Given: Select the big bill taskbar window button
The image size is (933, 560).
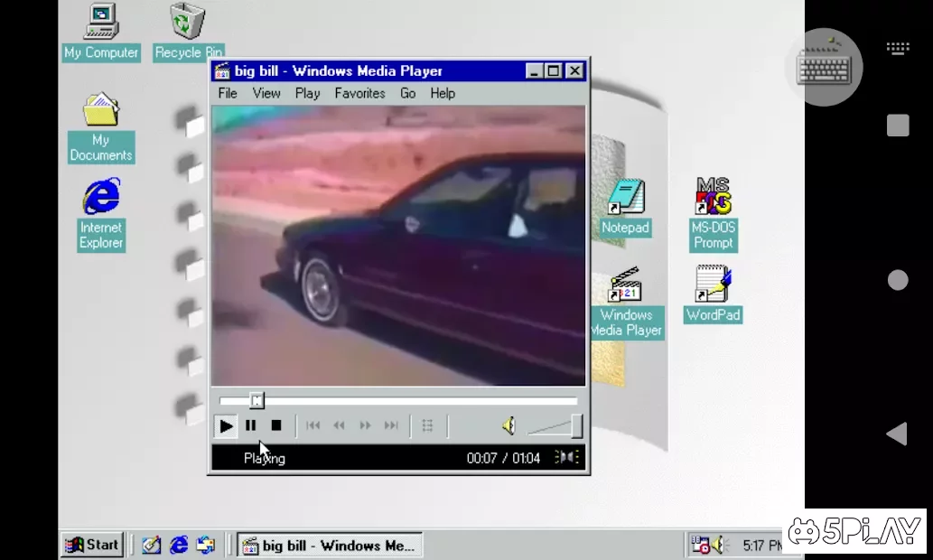Looking at the screenshot, I should click(x=330, y=545).
